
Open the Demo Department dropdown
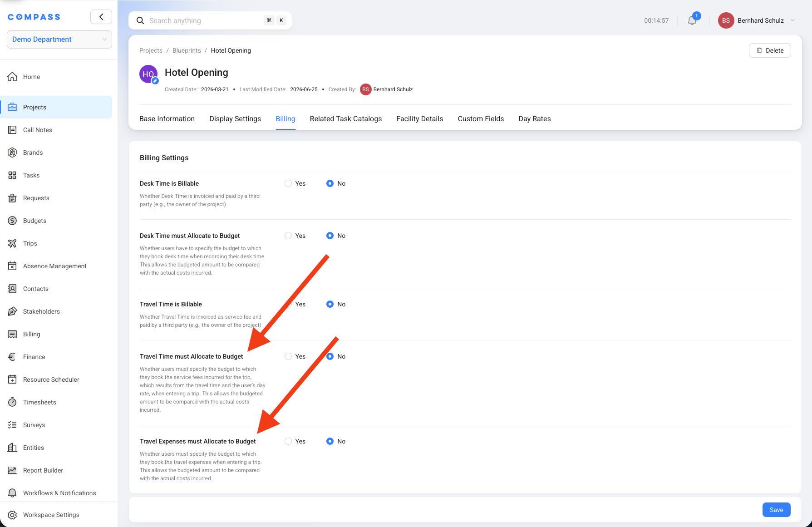tap(59, 39)
